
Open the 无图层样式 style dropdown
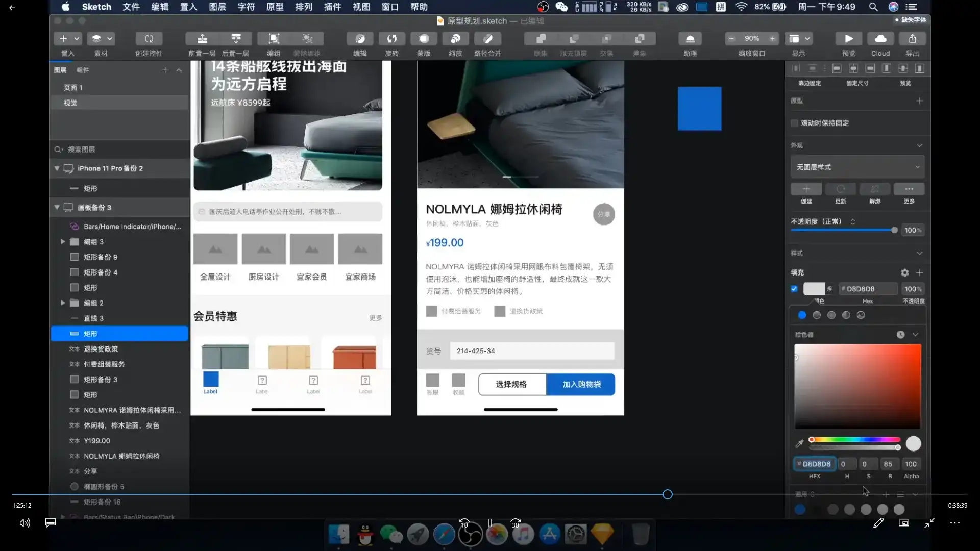(857, 167)
